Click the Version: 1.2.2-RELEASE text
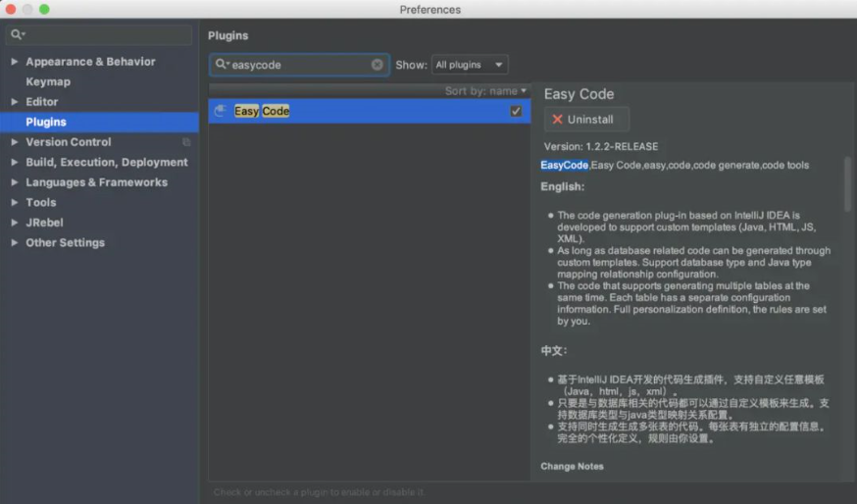Image resolution: width=857 pixels, height=504 pixels. [601, 146]
